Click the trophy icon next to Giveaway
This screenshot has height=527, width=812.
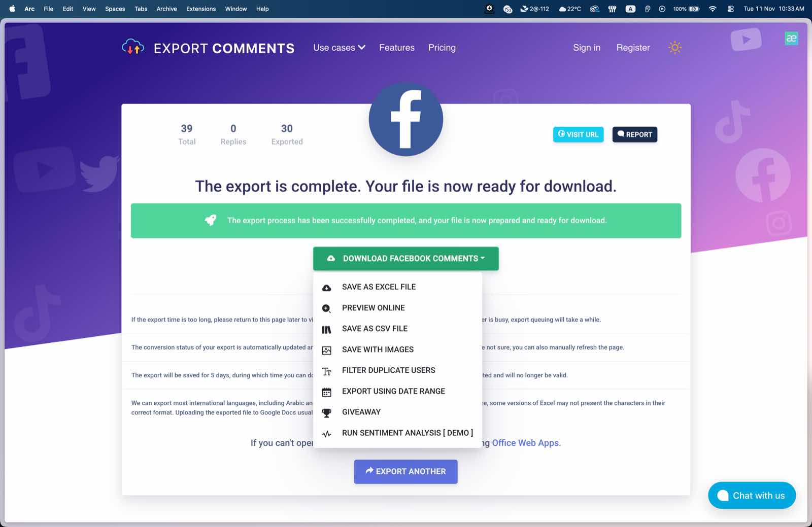327,413
